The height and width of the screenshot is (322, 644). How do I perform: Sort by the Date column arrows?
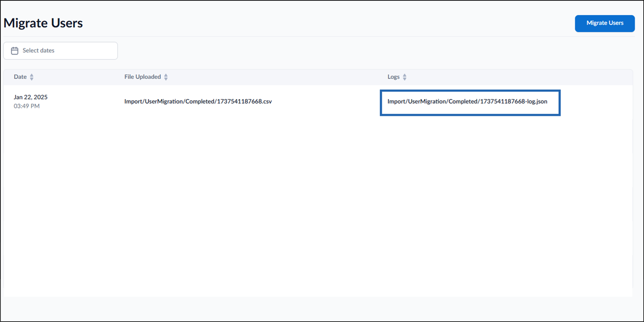(x=32, y=77)
